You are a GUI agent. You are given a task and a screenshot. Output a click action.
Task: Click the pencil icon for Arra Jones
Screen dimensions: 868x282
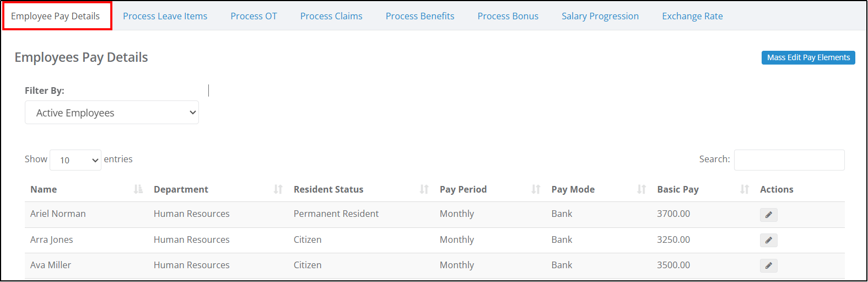[768, 240]
